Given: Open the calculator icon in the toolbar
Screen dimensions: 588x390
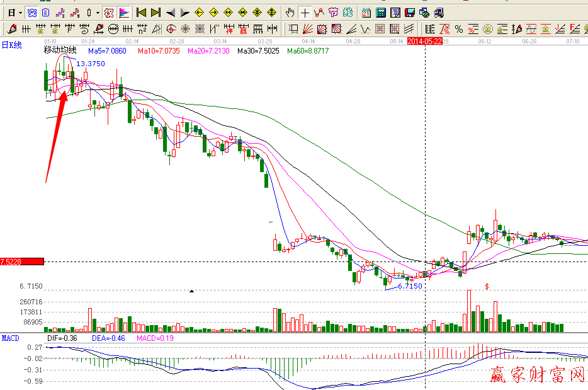Looking at the screenshot, I should (x=381, y=12).
